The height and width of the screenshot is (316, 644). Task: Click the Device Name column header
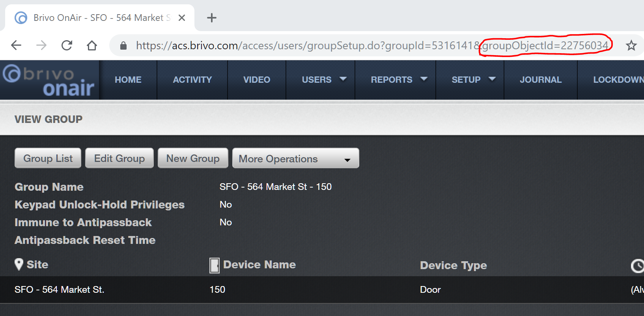point(259,264)
